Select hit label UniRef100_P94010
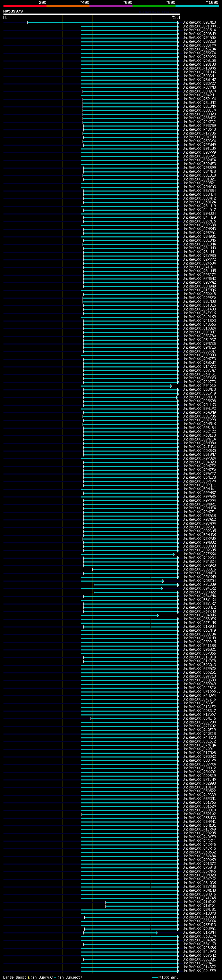This screenshot has height=980, width=222. pos(199,386)
